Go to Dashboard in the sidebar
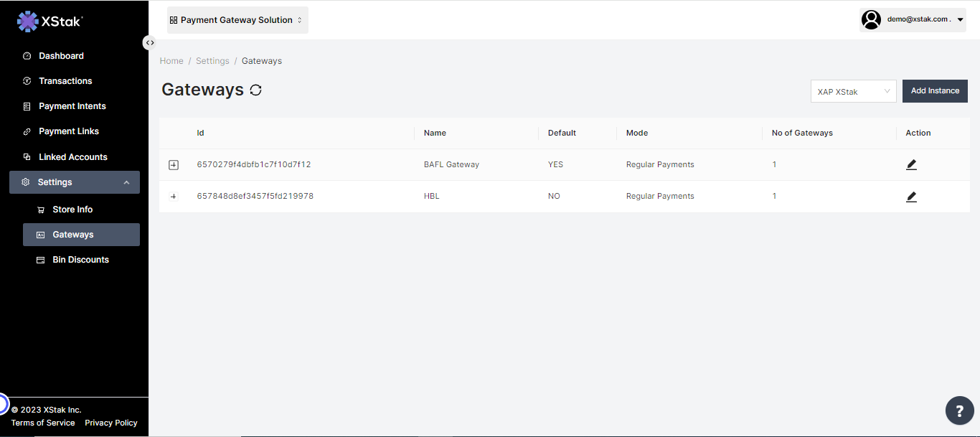 click(61, 56)
